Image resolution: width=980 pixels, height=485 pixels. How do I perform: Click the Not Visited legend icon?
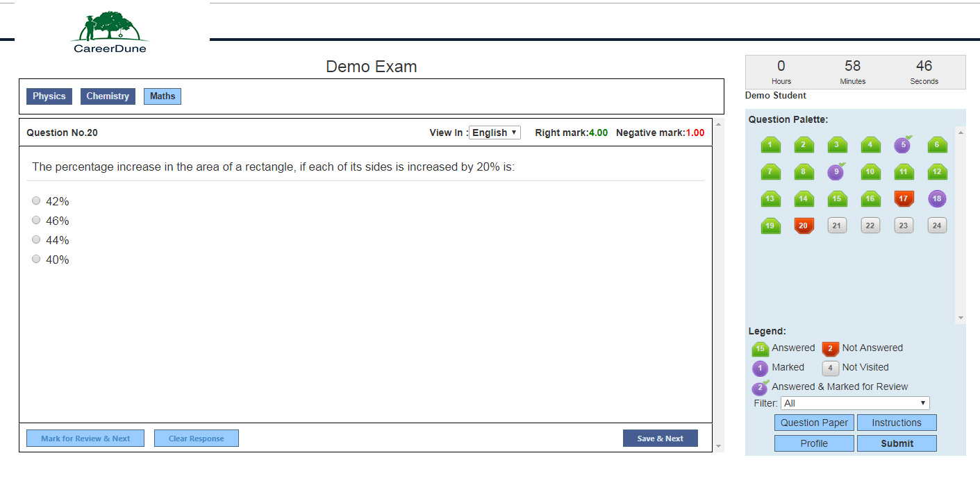[831, 368]
